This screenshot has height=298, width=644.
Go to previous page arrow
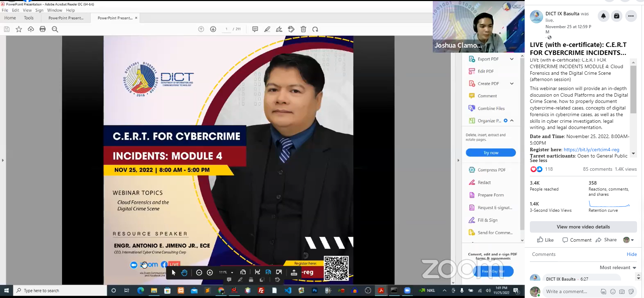(201, 29)
